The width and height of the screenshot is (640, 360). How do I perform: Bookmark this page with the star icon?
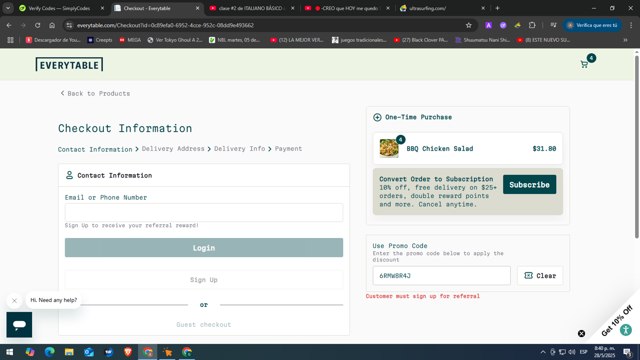point(469,25)
